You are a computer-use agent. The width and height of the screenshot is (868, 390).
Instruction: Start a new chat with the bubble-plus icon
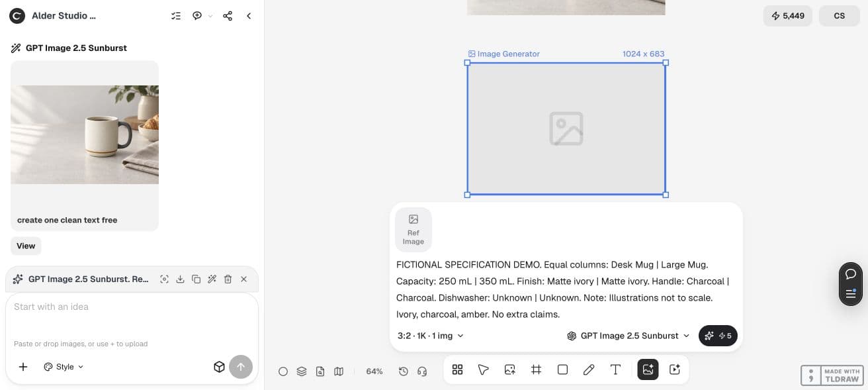point(197,16)
